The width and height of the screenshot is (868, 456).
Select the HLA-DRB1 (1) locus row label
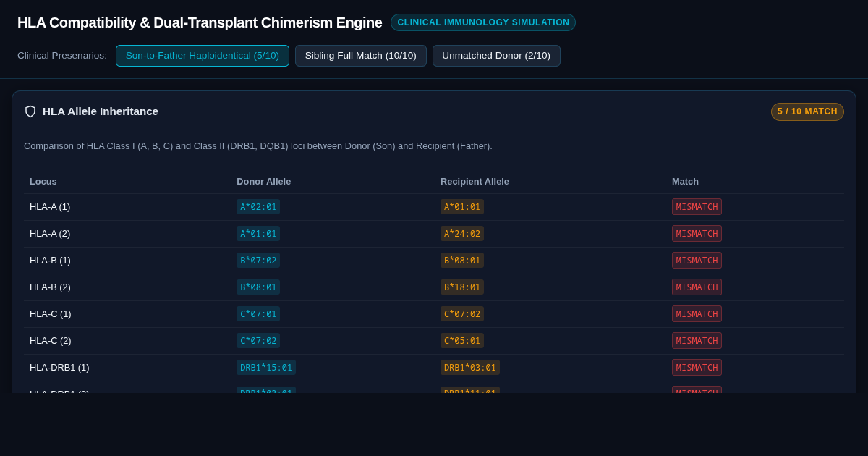pyautogui.click(x=59, y=368)
